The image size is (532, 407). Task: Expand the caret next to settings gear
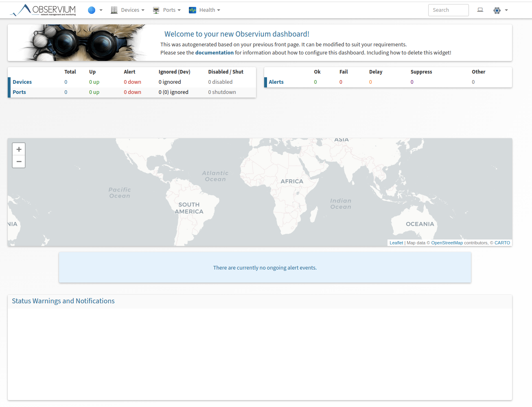point(506,10)
